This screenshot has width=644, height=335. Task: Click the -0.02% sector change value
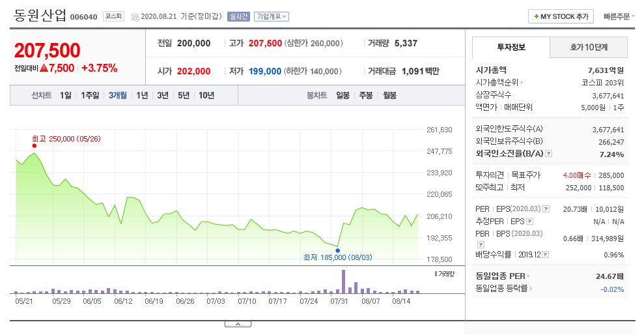[612, 289]
